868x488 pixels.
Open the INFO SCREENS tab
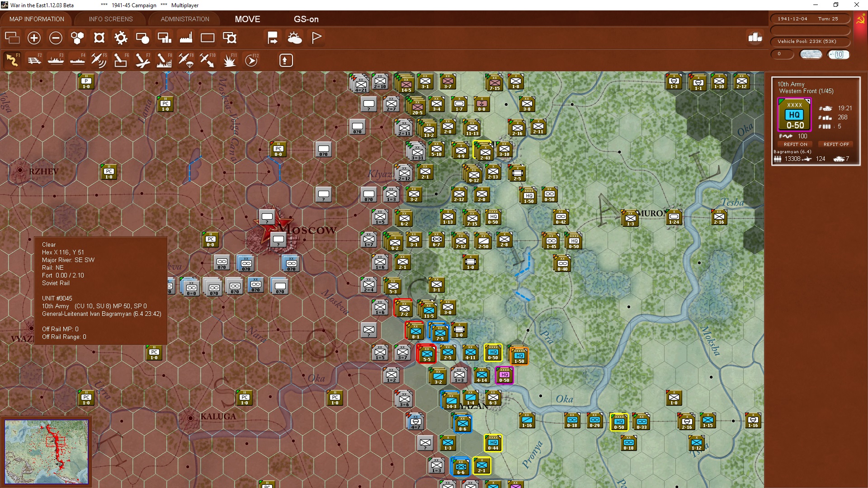pyautogui.click(x=111, y=19)
